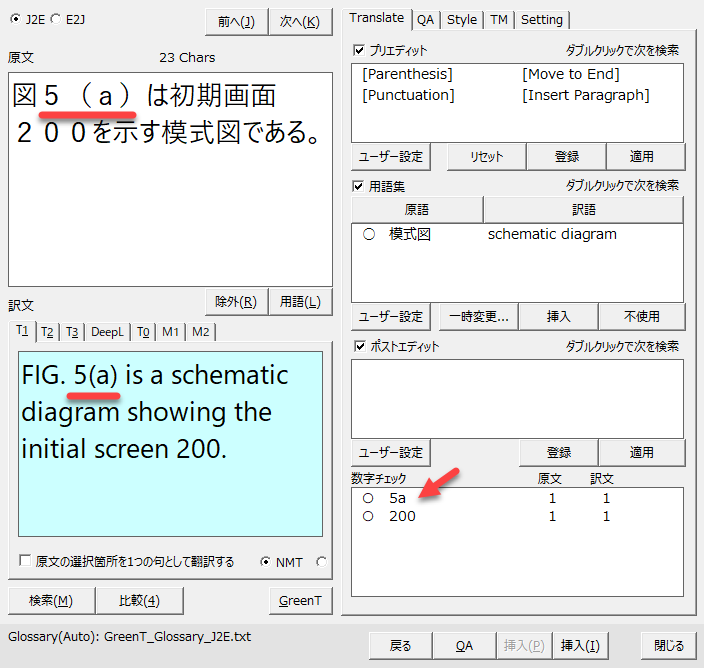Select the E2J translation direction radio button
Screen dimensions: 704x668
click(55, 18)
